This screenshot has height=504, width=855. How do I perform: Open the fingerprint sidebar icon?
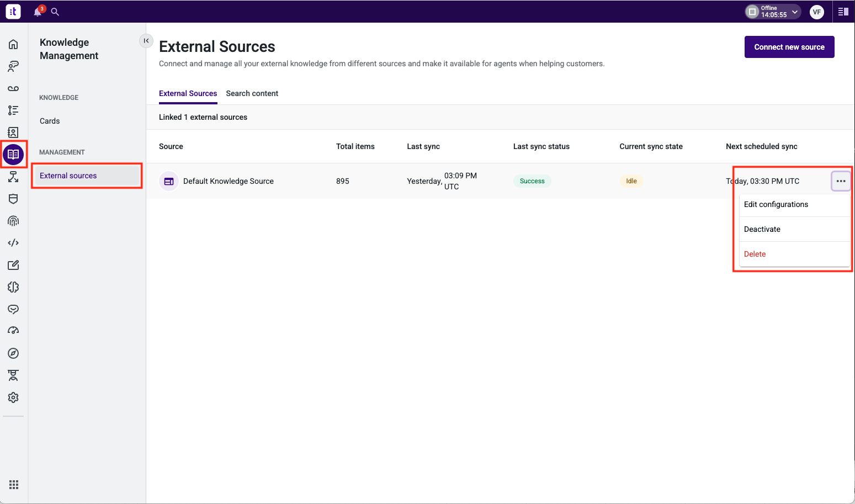[x=13, y=221]
